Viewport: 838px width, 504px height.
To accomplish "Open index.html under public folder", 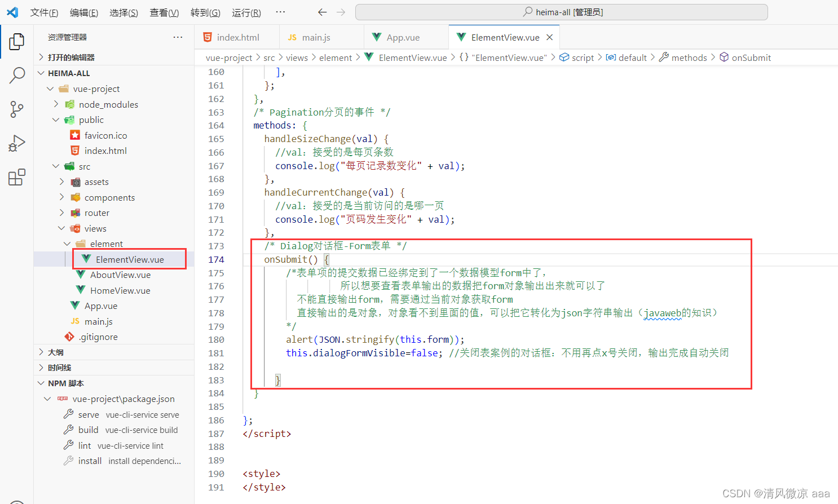I will [x=105, y=151].
